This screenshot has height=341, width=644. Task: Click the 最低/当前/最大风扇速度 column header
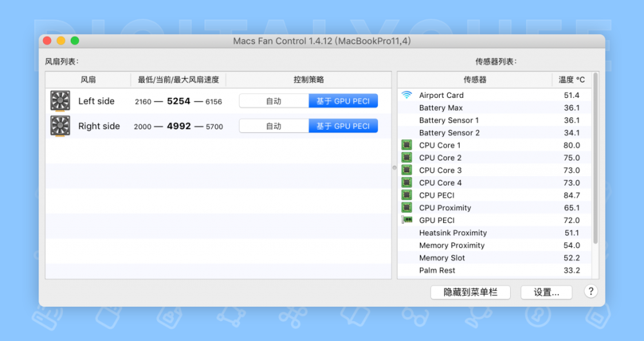pos(178,80)
